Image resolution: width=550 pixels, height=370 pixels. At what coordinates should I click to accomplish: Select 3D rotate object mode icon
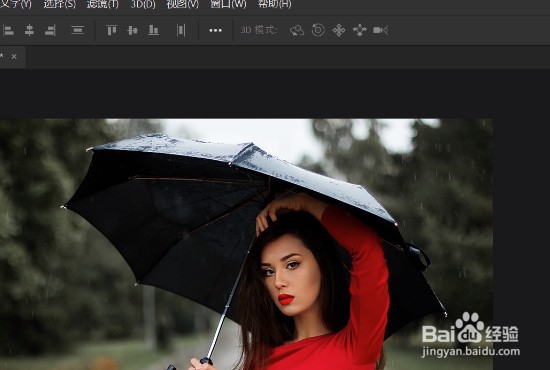coord(297,31)
